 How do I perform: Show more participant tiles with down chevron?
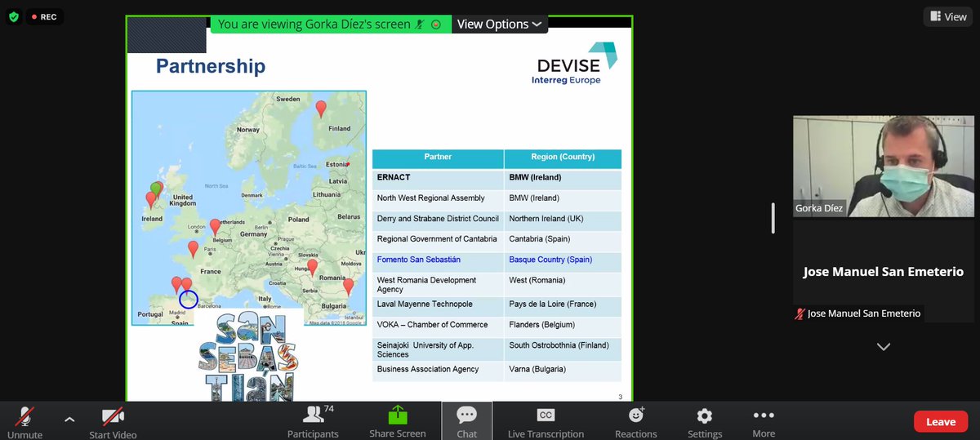(x=883, y=346)
